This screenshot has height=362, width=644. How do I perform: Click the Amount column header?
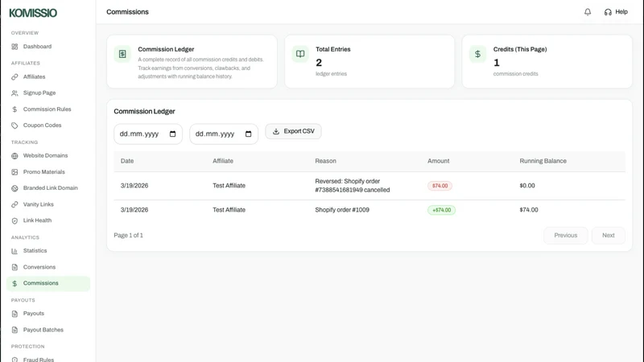click(x=438, y=161)
